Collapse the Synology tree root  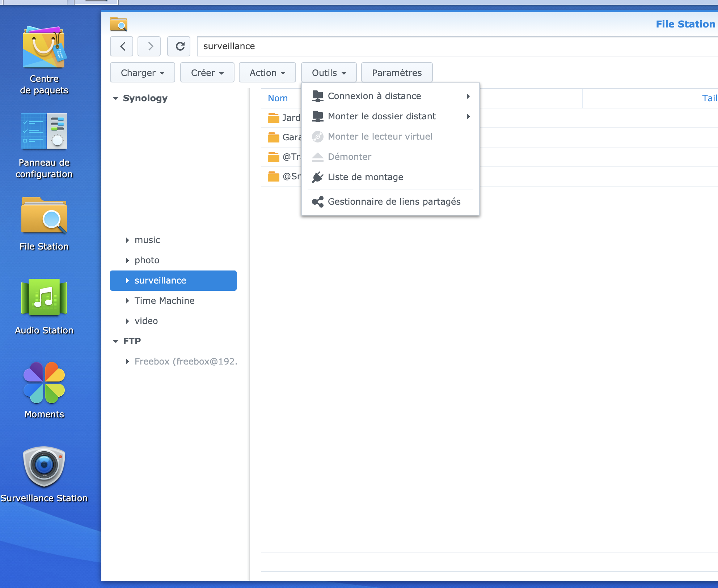click(116, 98)
